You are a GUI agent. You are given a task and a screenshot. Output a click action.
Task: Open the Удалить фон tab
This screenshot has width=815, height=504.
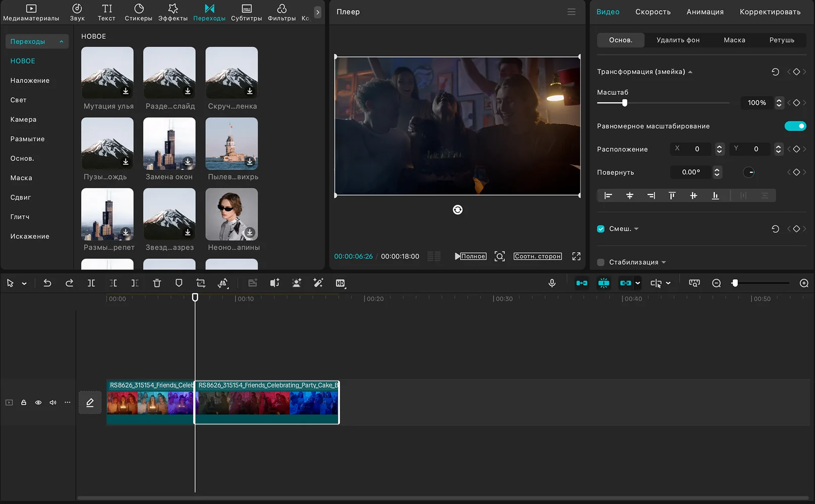(x=678, y=40)
